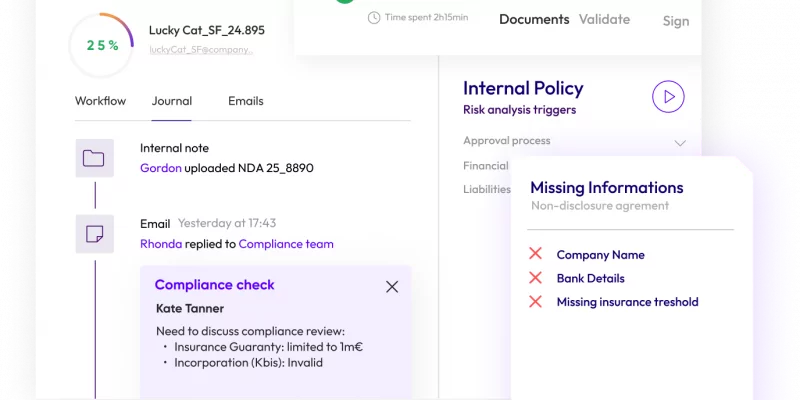800x400 pixels.
Task: Click the red X beside Bank Details
Action: pos(535,278)
